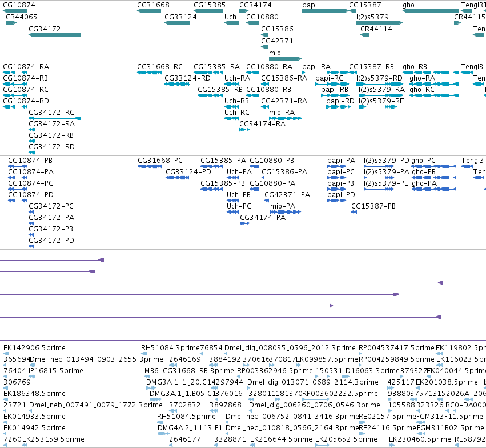Image resolution: width=486 pixels, height=448 pixels.
Task: Click the papi gene label
Action: [310, 5]
